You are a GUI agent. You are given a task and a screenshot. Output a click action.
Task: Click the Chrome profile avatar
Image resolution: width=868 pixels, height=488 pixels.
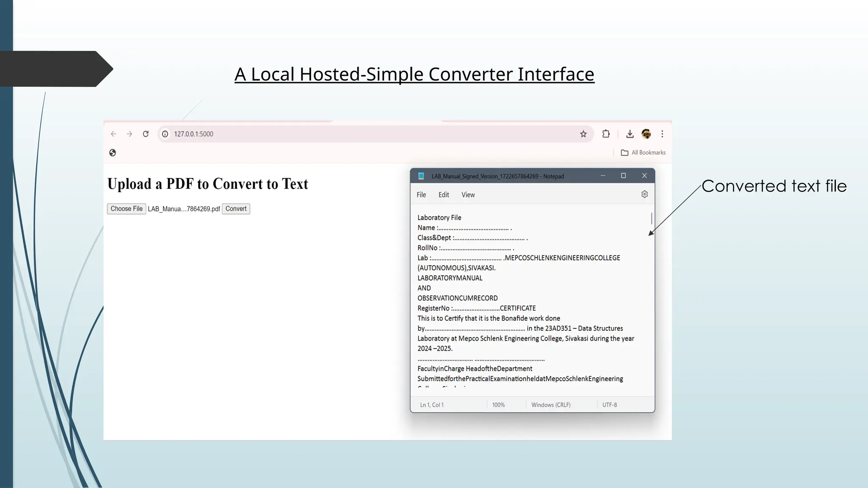[646, 134]
